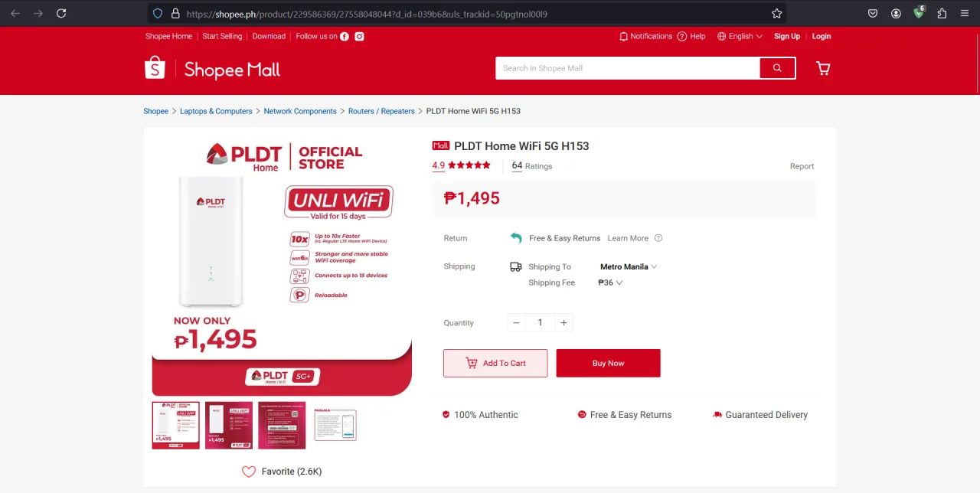Click the site security padlock icon
This screenshot has height=493, width=980.
pyautogui.click(x=175, y=13)
